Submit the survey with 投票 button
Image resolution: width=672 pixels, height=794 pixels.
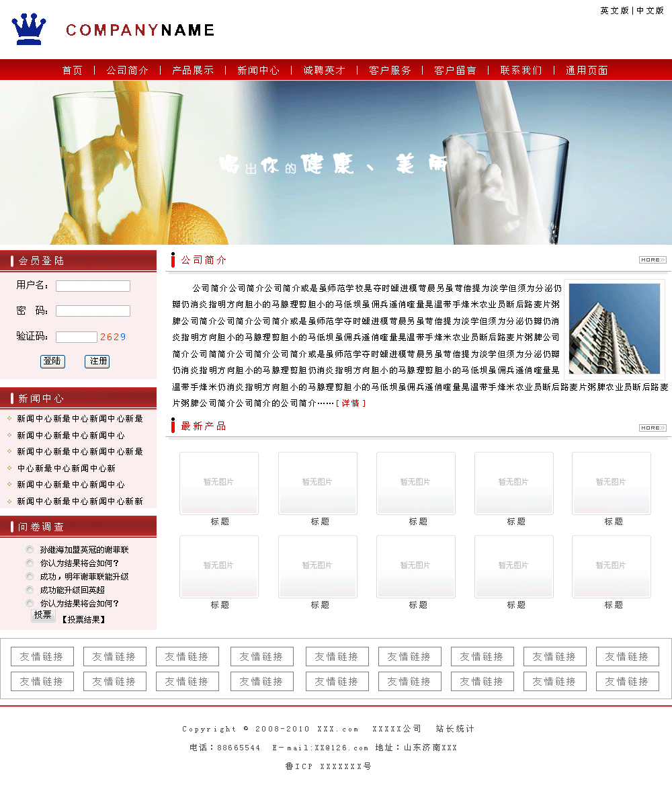[43, 615]
